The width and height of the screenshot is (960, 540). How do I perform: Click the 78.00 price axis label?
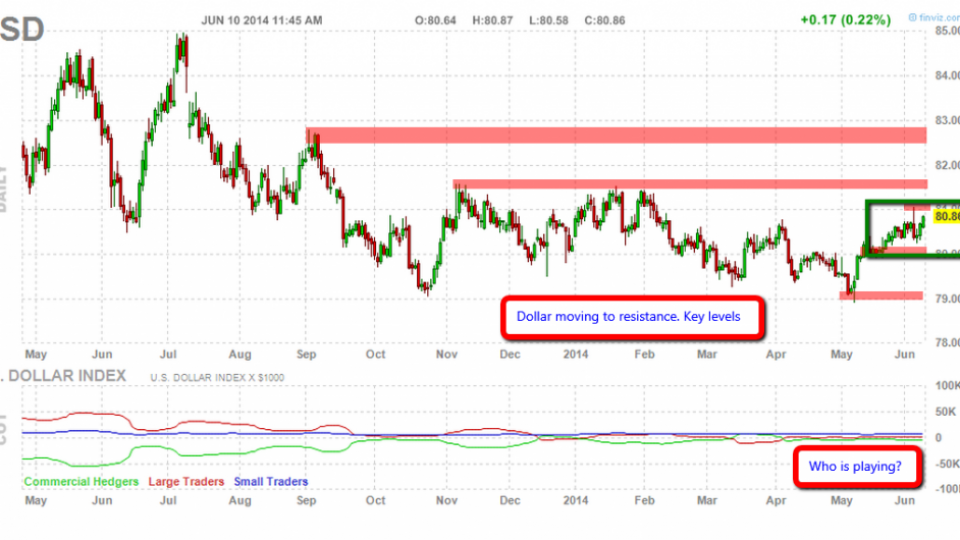pyautogui.click(x=947, y=343)
